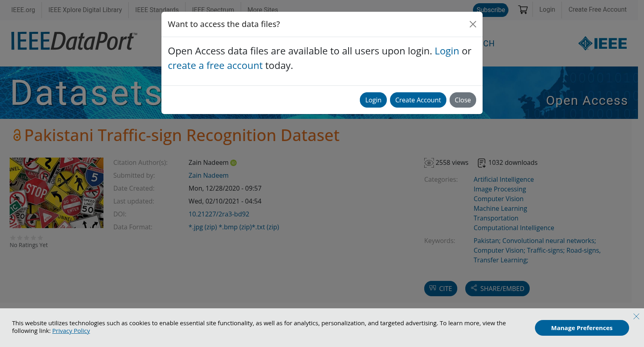Screen dimensions: 644x347
Task: Dismiss the cookie banner with X
Action: click(x=636, y=316)
